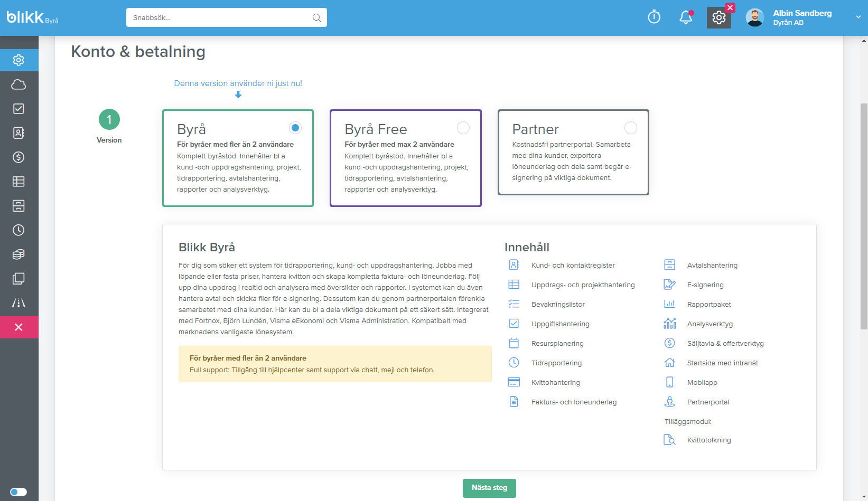Screen dimensions: 868x501
Task: Open the sidebar cloud icon
Action: [x=19, y=84]
